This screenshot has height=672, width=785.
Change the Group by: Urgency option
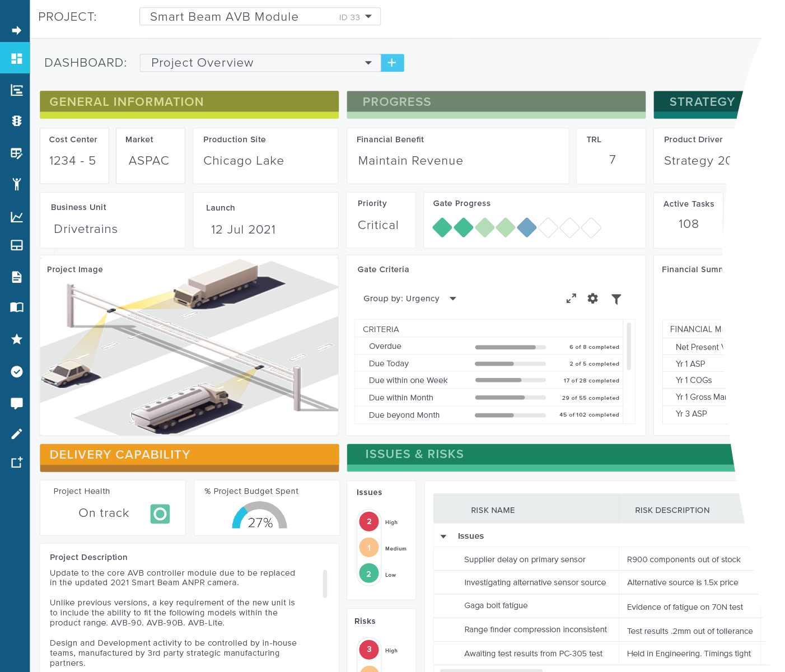click(452, 298)
